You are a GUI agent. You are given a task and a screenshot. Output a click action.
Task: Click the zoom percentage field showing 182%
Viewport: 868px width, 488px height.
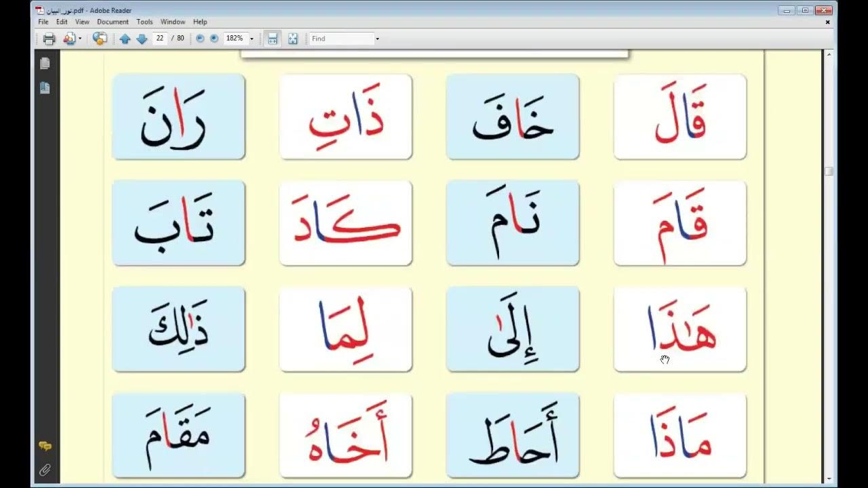pyautogui.click(x=235, y=39)
